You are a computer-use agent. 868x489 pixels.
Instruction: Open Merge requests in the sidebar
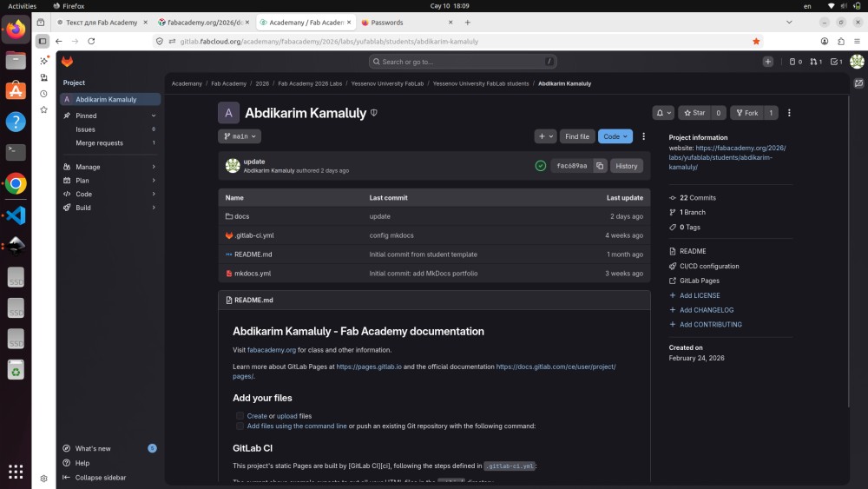click(x=99, y=142)
